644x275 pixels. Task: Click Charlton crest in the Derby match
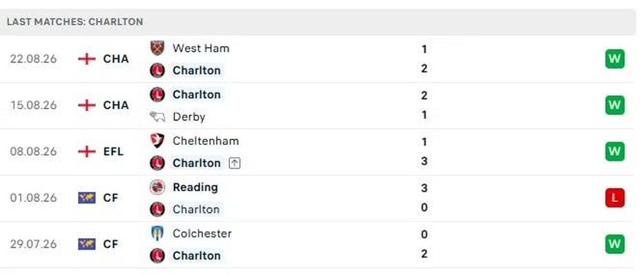pyautogui.click(x=157, y=95)
